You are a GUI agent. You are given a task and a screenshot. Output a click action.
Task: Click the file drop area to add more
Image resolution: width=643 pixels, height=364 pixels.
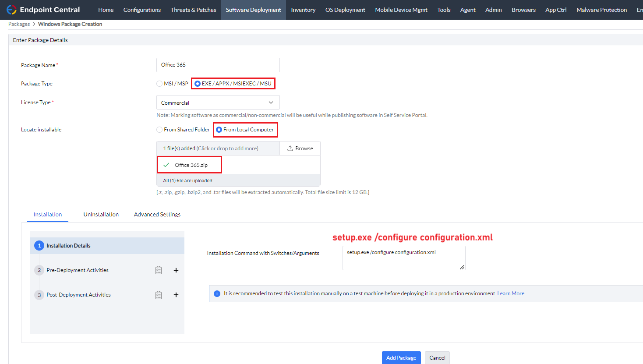point(218,148)
